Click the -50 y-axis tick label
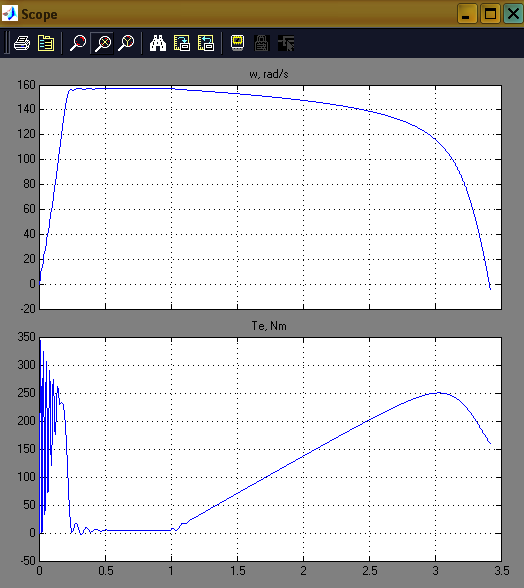The width and height of the screenshot is (524, 588). pyautogui.click(x=27, y=561)
